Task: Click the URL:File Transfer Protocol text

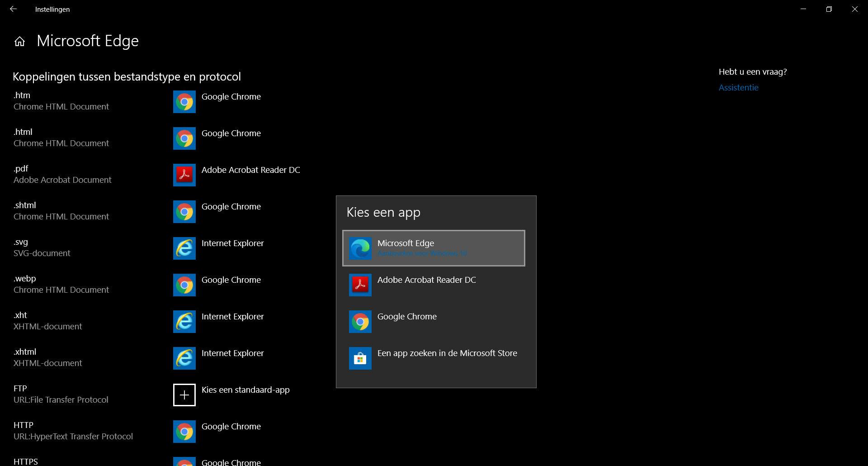Action: 61,400
